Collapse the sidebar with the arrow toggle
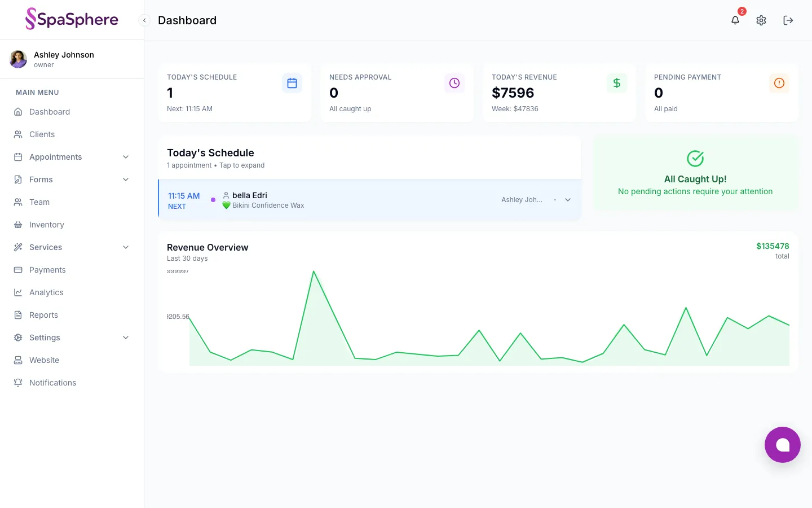The width and height of the screenshot is (812, 508). click(144, 20)
